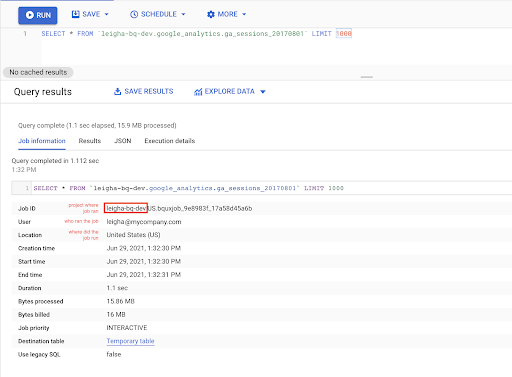Click the Save Results download icon

click(x=117, y=91)
